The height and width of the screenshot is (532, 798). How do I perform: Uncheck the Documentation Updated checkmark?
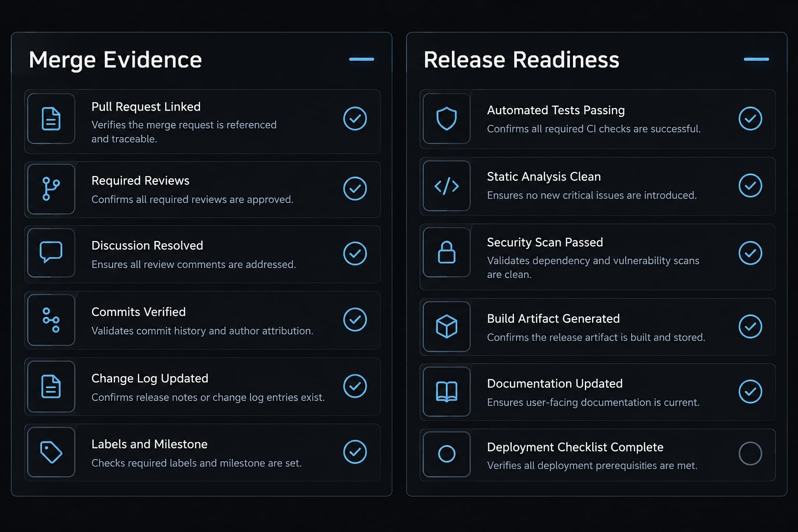click(x=751, y=392)
